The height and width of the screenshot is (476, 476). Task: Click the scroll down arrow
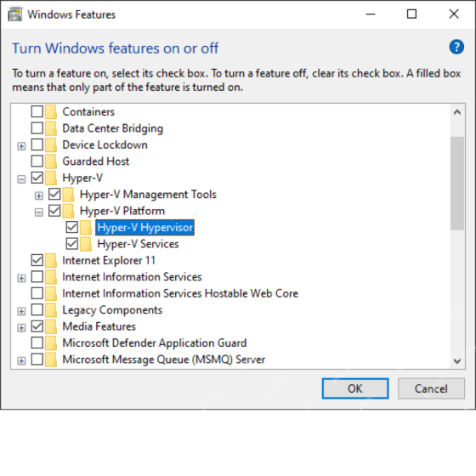[x=457, y=361]
